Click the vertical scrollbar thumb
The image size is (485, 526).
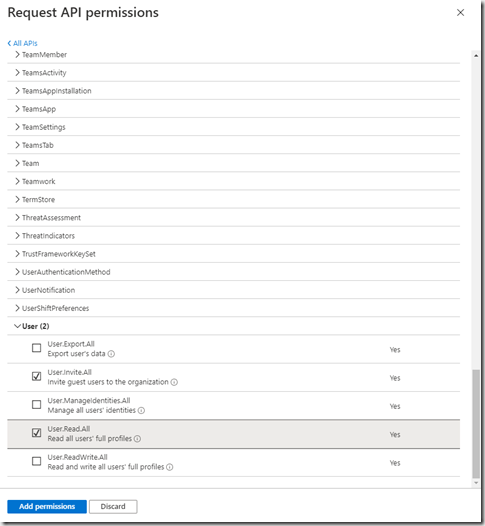(x=476, y=423)
